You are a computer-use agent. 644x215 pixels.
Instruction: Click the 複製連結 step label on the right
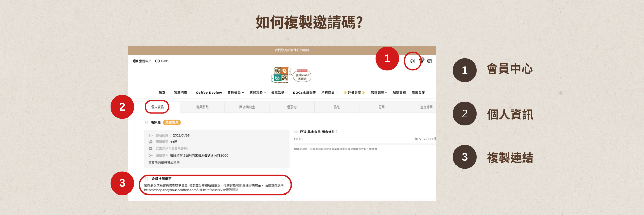(x=510, y=158)
